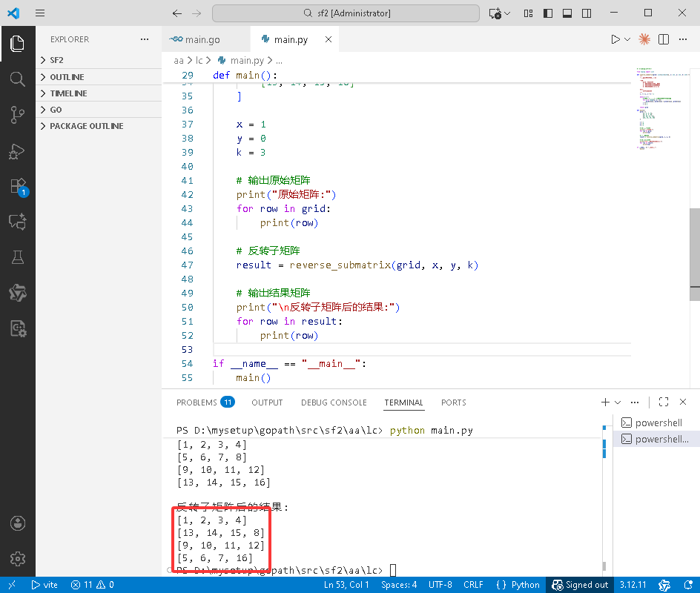
Task: Open the Manage gear menu
Action: [x=17, y=559]
